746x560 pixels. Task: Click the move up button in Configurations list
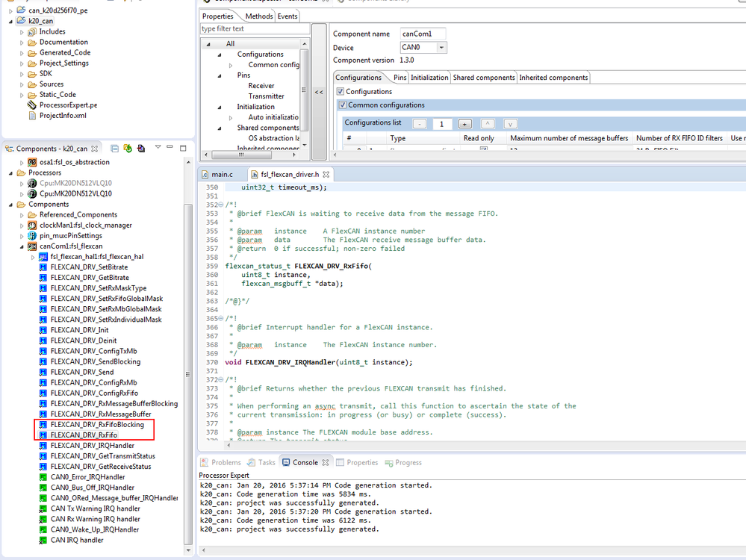point(488,124)
